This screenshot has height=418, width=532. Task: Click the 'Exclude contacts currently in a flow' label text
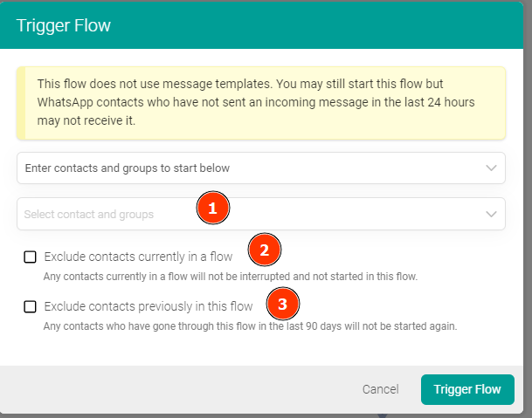click(x=138, y=257)
